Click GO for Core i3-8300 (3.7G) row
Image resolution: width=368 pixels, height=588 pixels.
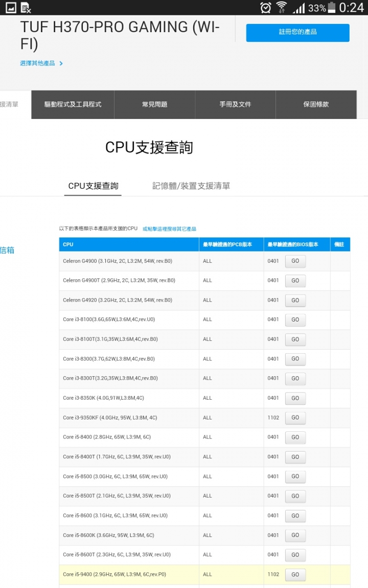tap(295, 359)
